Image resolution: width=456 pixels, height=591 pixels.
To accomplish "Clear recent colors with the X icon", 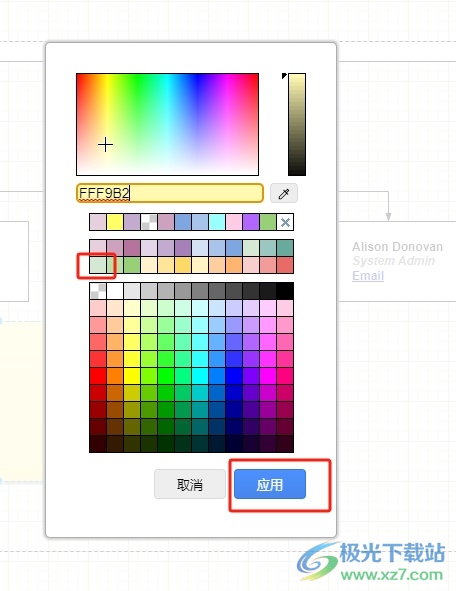I will (285, 222).
